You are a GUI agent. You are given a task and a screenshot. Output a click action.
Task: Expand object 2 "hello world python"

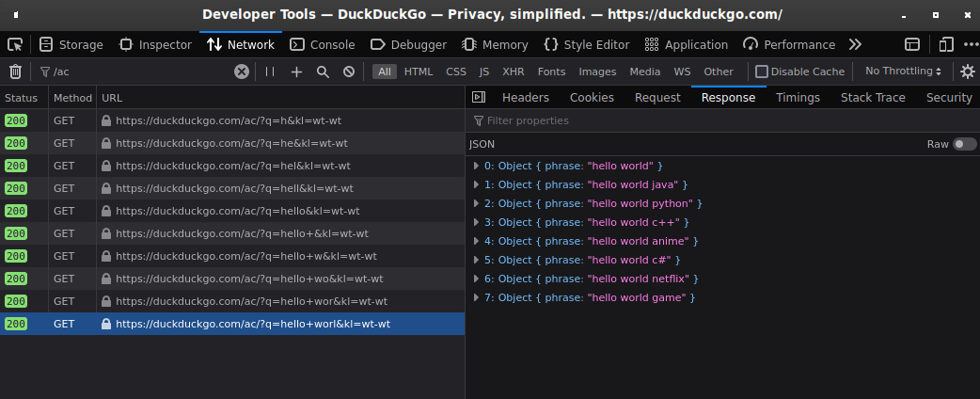click(476, 203)
